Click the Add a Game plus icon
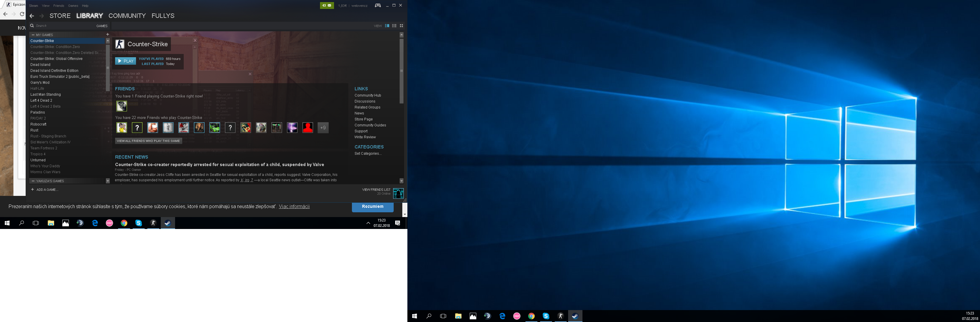 pyautogui.click(x=33, y=189)
